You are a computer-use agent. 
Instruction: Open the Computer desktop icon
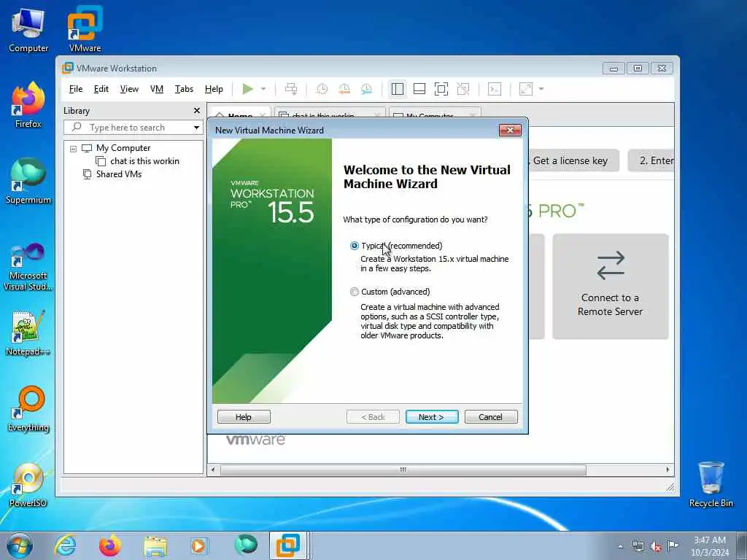(x=28, y=30)
